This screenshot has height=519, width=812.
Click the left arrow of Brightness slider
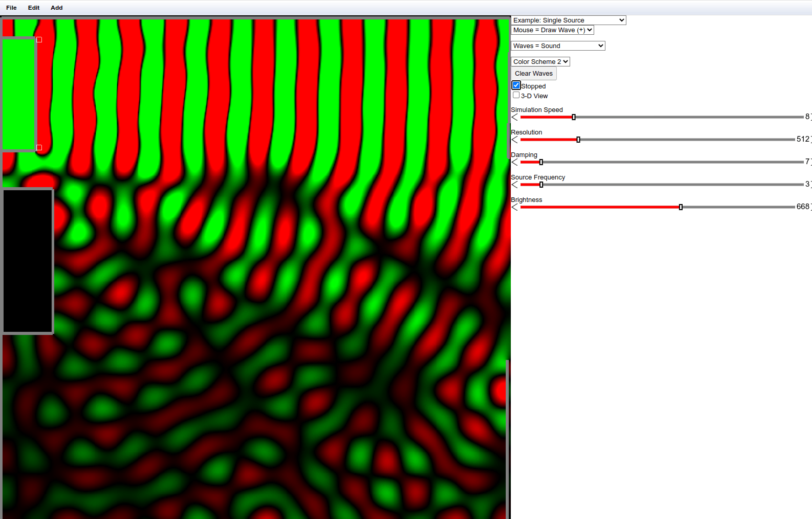pyautogui.click(x=514, y=207)
